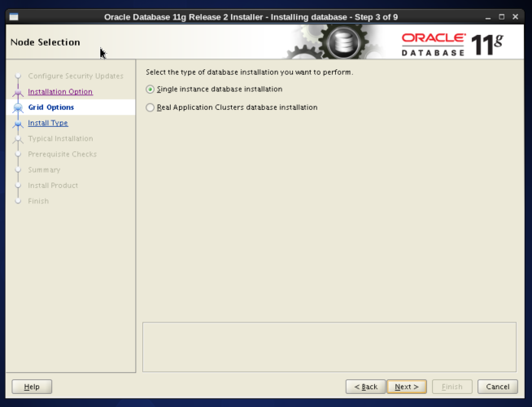Maximize the Oracle installer window

(501, 17)
